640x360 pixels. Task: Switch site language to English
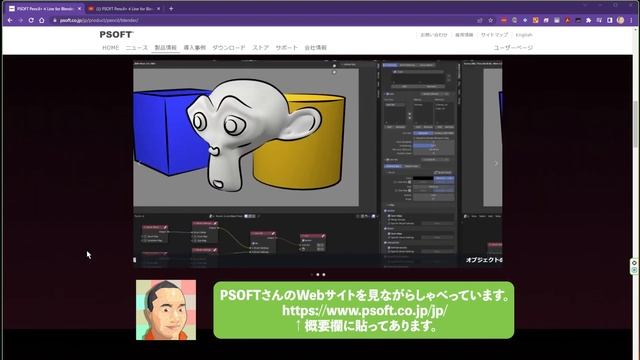[x=524, y=35]
